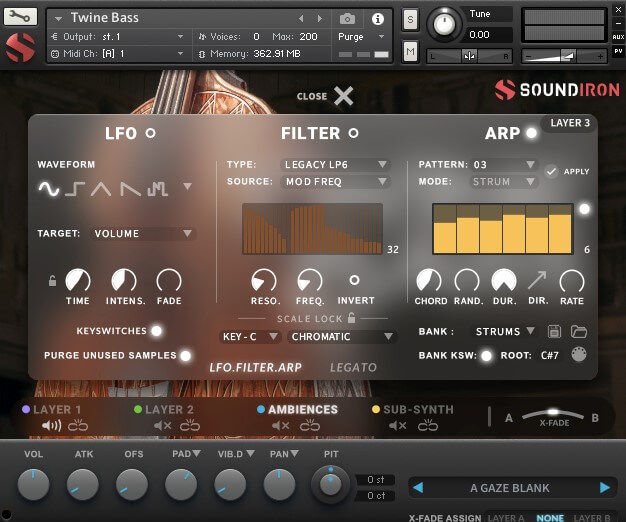Select the sine waveform icon
Image resolution: width=626 pixels, height=522 pixels.
49,187
